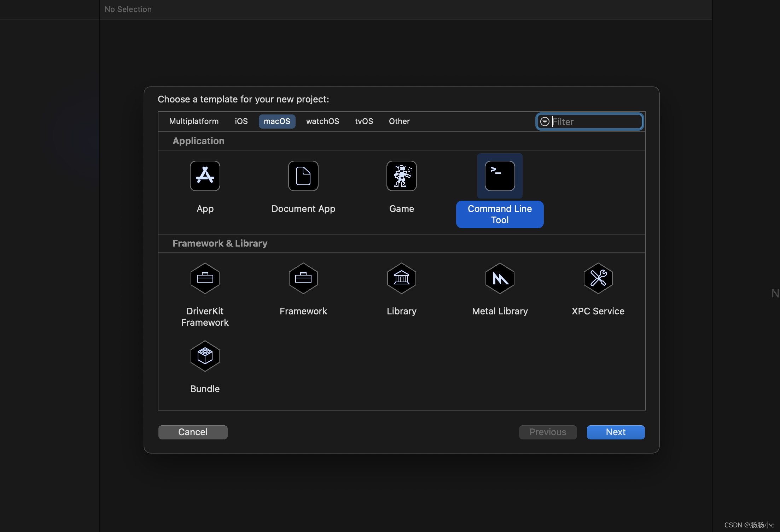The width and height of the screenshot is (780, 532).
Task: Click the Command Line Tool label
Action: click(x=500, y=214)
